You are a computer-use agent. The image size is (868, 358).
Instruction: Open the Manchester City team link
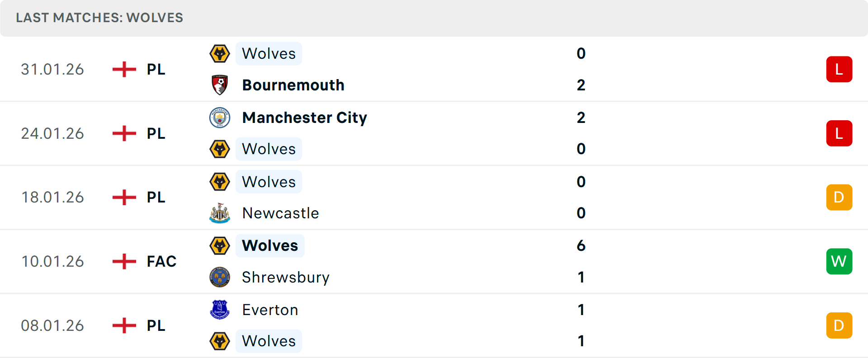point(304,118)
